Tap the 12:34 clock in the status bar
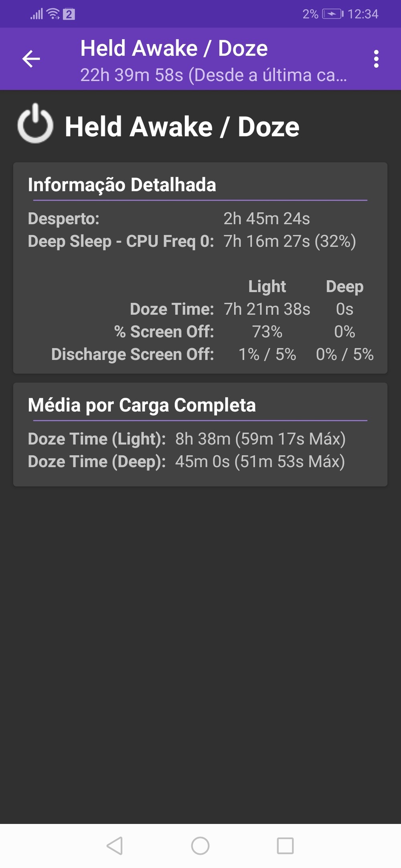This screenshot has height=868, width=401. pyautogui.click(x=363, y=14)
